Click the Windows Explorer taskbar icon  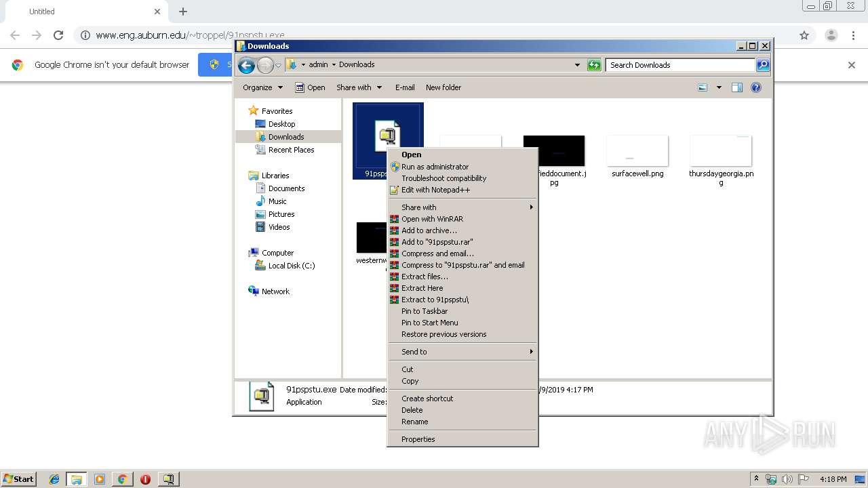click(x=77, y=479)
